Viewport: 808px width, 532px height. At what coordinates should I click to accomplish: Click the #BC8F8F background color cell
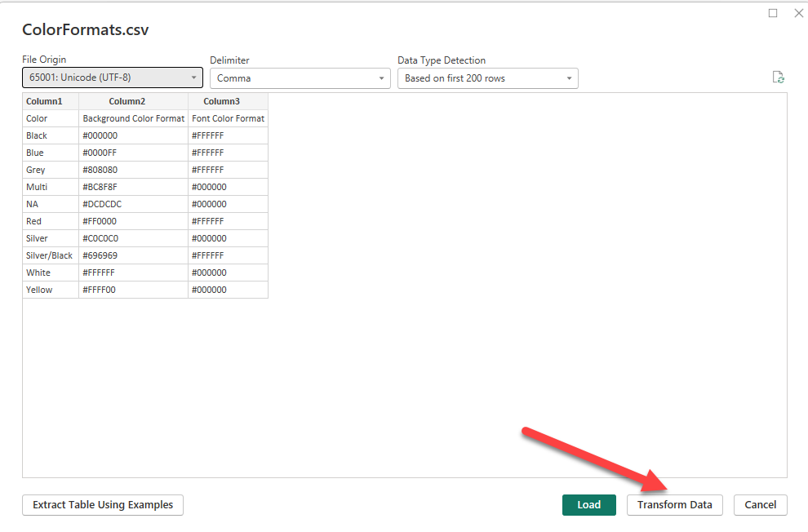tap(100, 187)
